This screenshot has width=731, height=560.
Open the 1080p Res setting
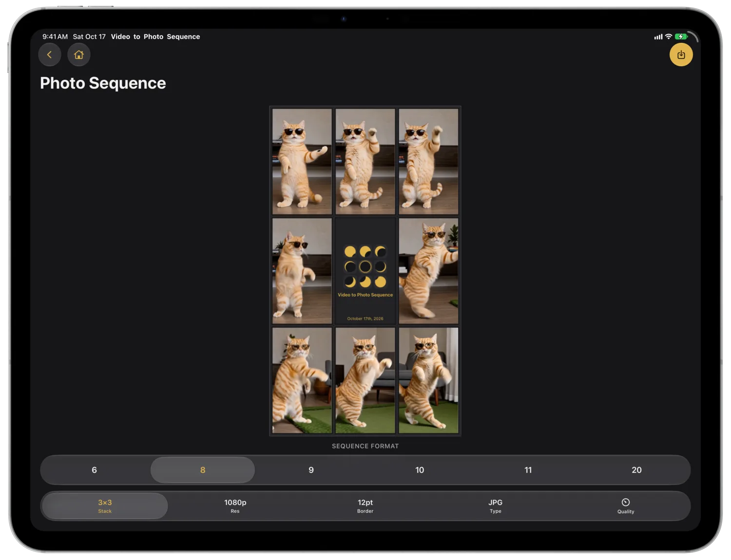(x=235, y=506)
